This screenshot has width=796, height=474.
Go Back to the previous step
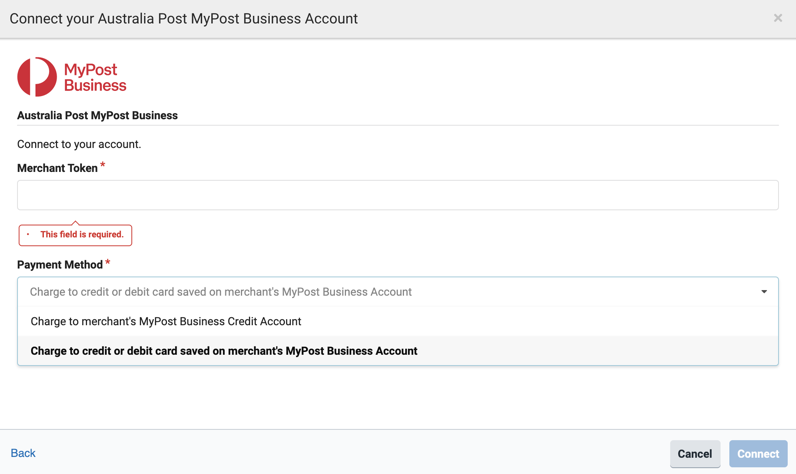point(23,453)
